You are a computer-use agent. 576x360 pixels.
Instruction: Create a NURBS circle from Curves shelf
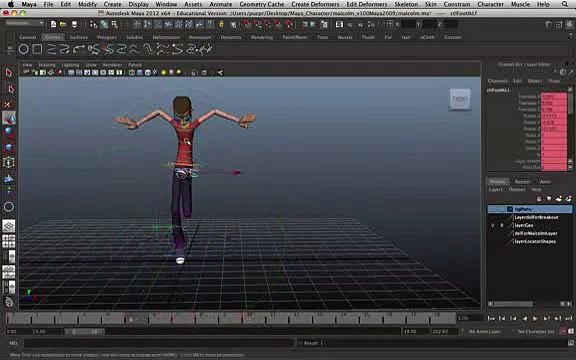tap(24, 49)
